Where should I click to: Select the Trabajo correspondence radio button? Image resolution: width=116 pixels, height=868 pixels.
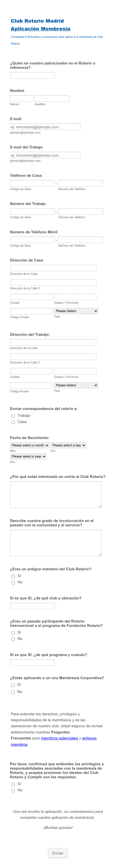pyautogui.click(x=13, y=416)
